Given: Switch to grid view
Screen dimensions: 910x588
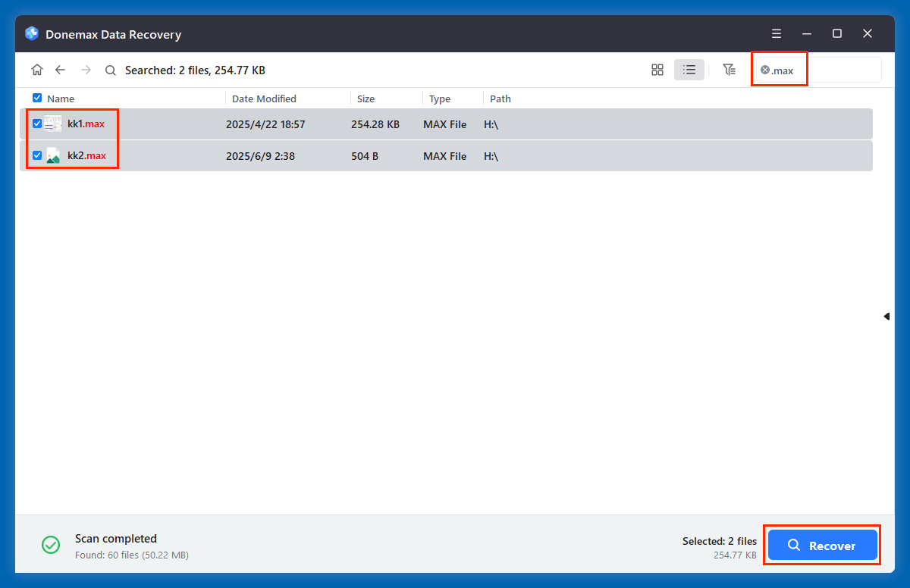Looking at the screenshot, I should (x=657, y=69).
